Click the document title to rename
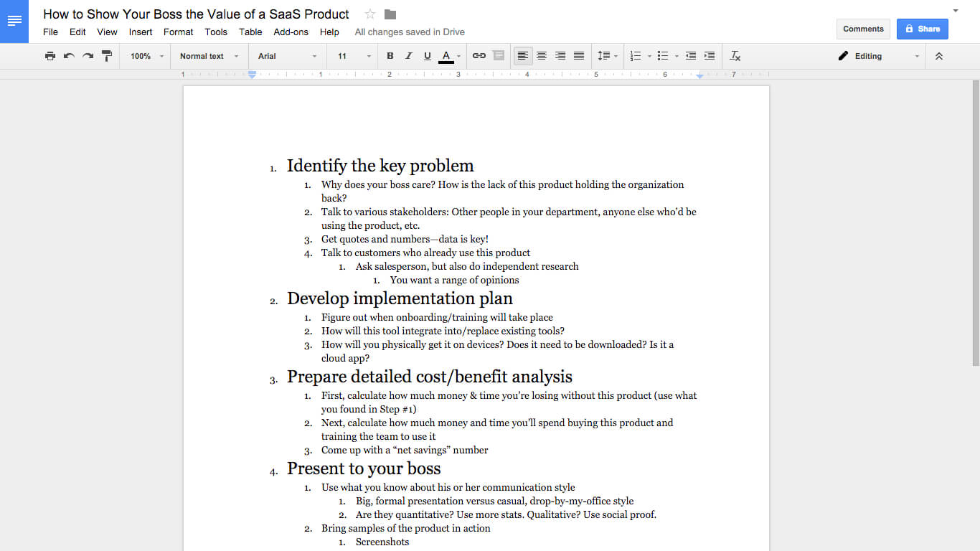Viewport: 980px width, 551px height. [196, 14]
